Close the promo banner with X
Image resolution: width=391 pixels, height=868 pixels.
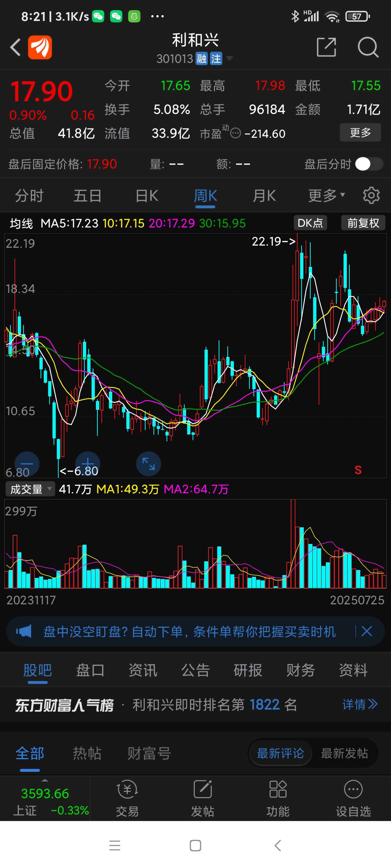pyautogui.click(x=367, y=631)
